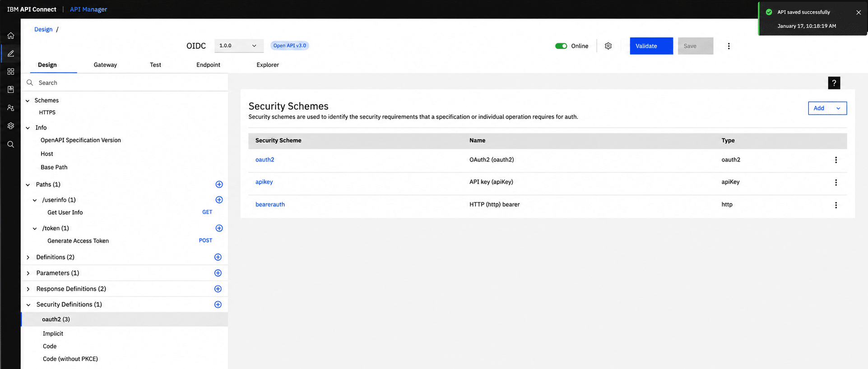Open the Members people icon in sidebar
868x369 pixels.
pos(11,108)
